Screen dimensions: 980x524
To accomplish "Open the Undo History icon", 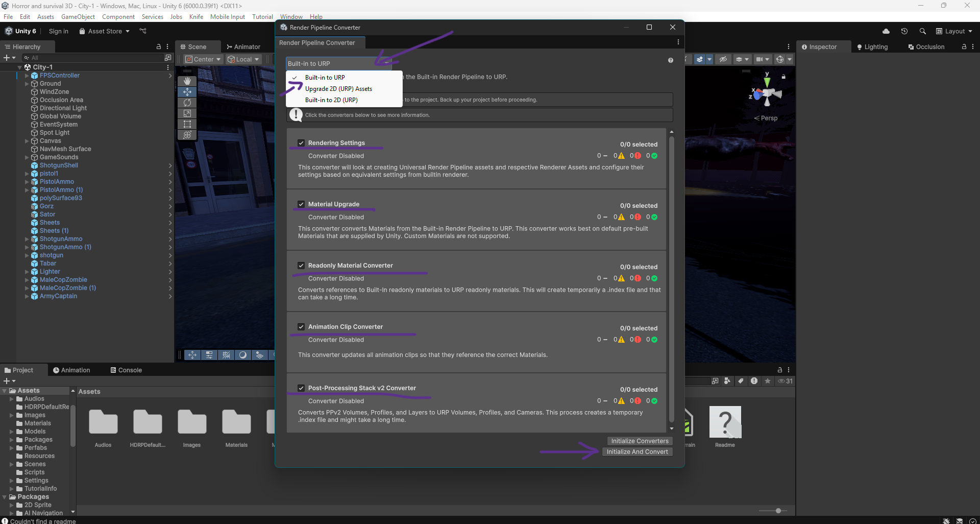I will pyautogui.click(x=904, y=31).
